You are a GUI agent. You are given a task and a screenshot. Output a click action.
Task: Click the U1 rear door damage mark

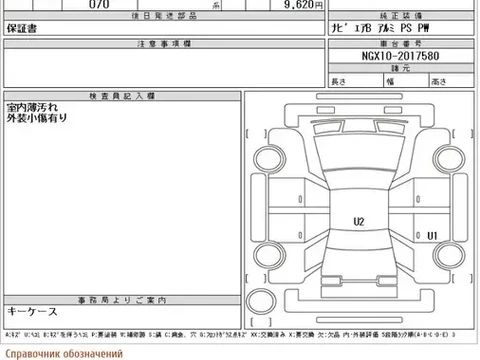pyautogui.click(x=432, y=236)
